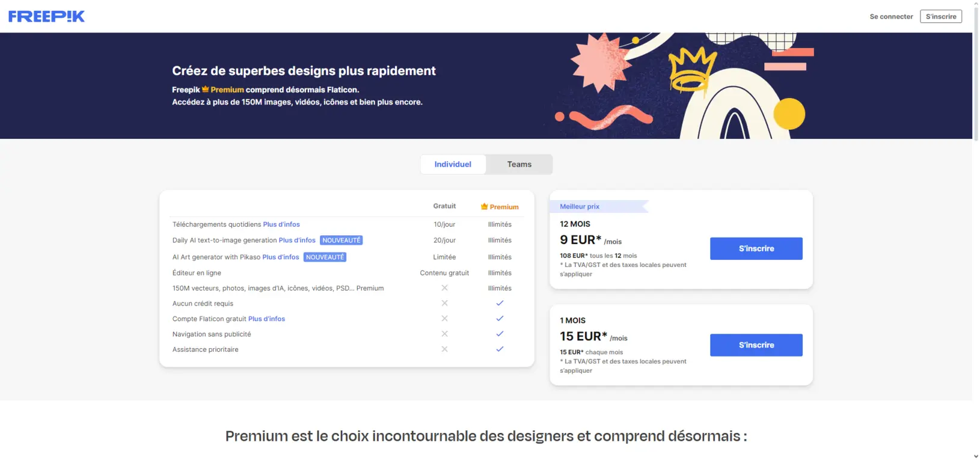
Task: Open Plus d'infos for Téléchargements quotidiens
Action: pyautogui.click(x=281, y=224)
